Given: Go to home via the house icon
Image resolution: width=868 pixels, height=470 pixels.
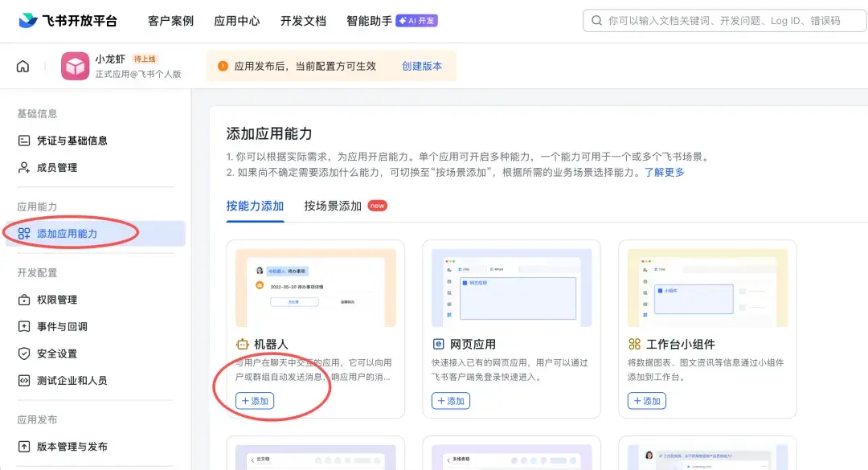Looking at the screenshot, I should tap(23, 67).
